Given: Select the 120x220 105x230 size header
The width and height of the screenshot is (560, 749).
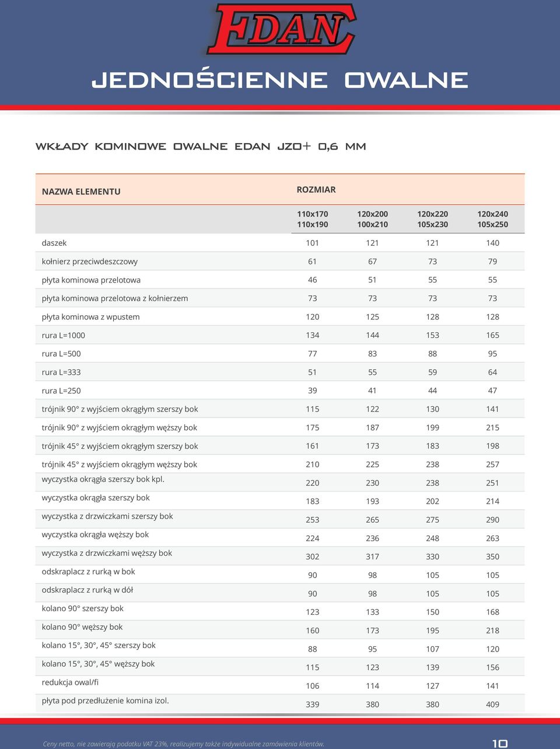Looking at the screenshot, I should pyautogui.click(x=432, y=219).
